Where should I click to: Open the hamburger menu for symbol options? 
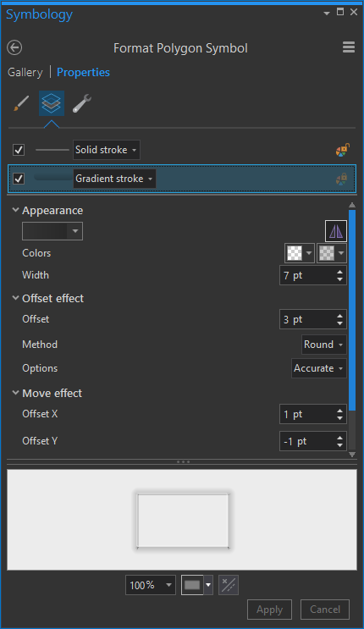coord(349,47)
